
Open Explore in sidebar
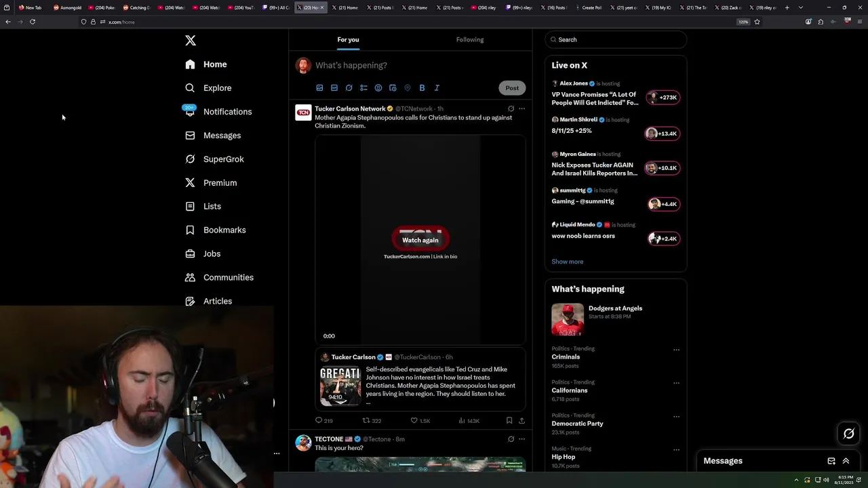208,88
